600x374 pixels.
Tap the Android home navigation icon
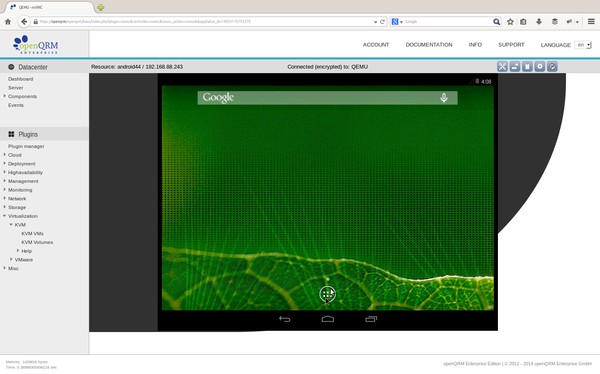(328, 319)
